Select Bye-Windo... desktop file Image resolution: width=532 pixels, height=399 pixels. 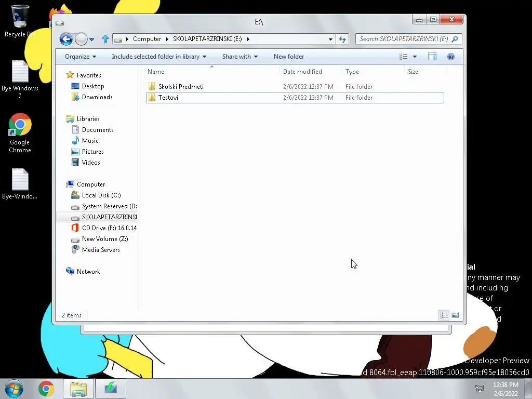[20, 184]
